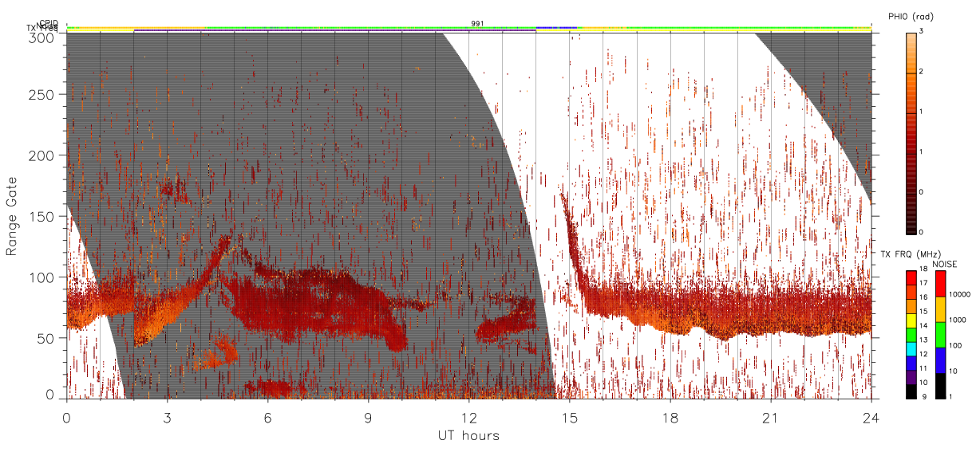Click the 24 tick label on UT hours axis
Viewport: 980px width, 452px height.
[871, 417]
